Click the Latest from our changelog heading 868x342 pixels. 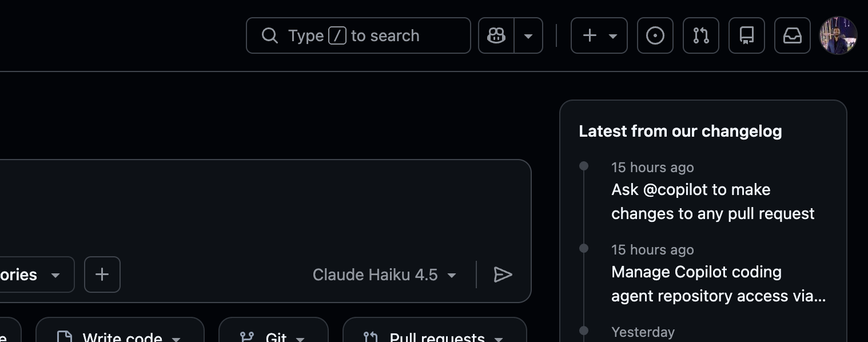coord(680,131)
